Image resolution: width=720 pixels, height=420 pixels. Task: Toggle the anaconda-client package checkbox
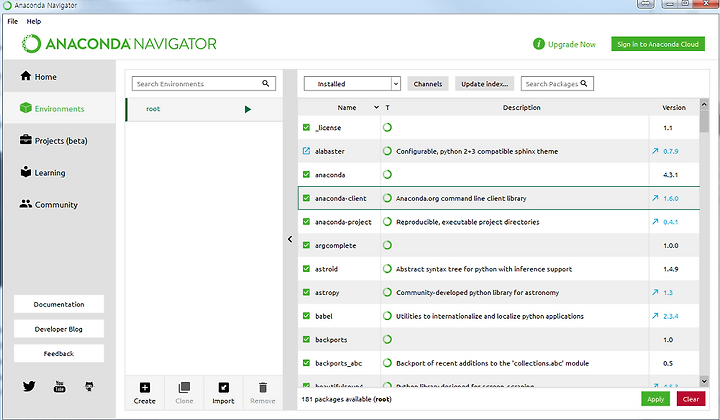306,198
